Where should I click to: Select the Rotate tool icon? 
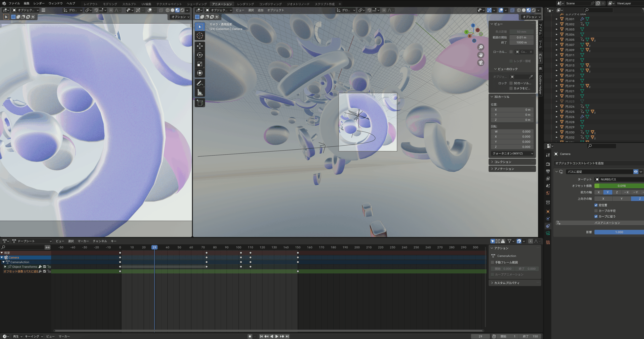(200, 55)
